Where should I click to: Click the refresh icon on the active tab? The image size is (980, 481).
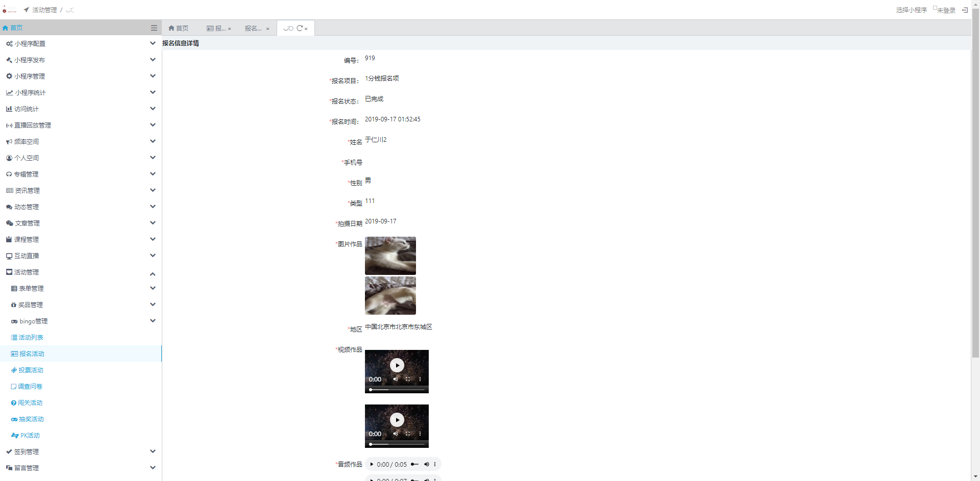(300, 29)
